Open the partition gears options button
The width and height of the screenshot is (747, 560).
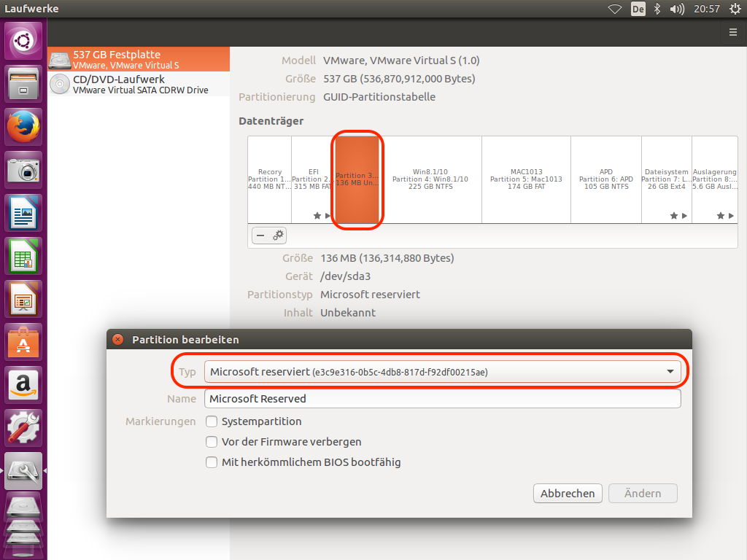tap(278, 236)
